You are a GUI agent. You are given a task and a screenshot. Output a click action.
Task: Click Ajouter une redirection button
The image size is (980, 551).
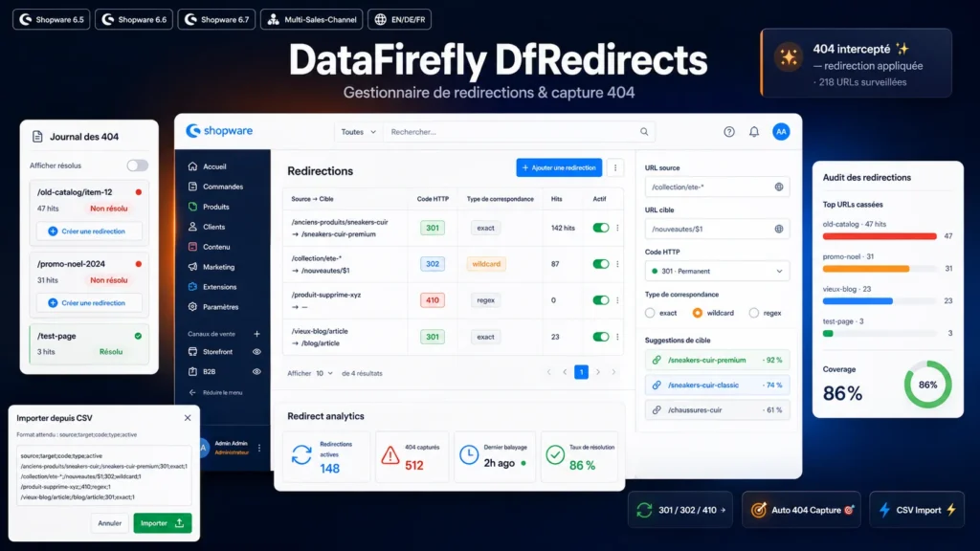coord(559,167)
